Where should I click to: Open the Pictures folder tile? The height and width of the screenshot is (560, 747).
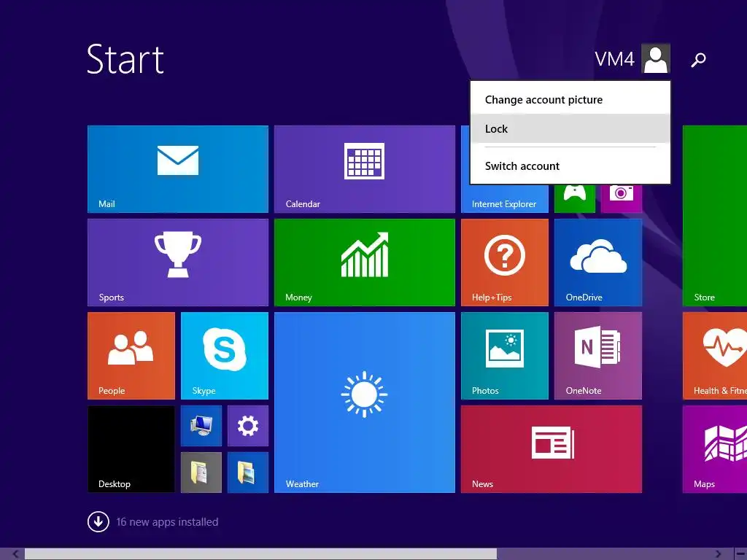pyautogui.click(x=248, y=472)
